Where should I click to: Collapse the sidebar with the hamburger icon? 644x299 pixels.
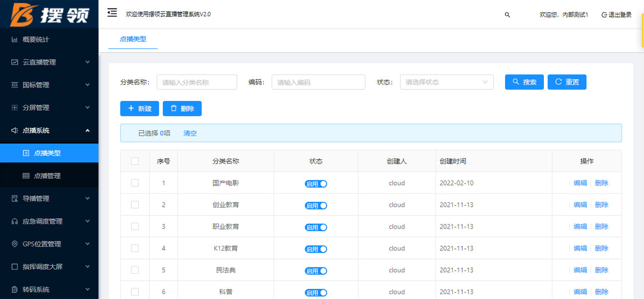coord(112,13)
